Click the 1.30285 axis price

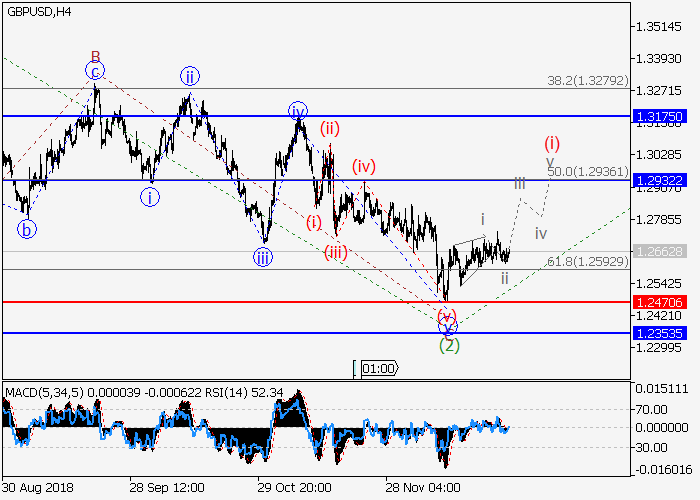coord(659,155)
